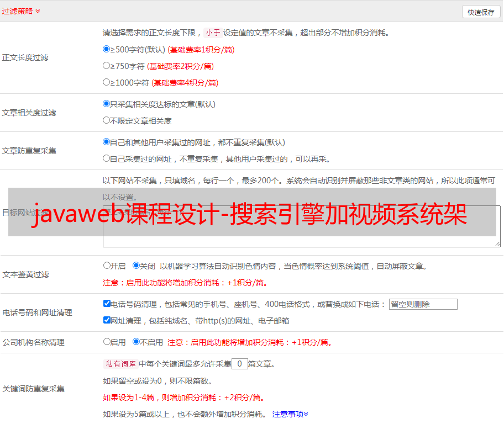Choose 只采集相关度达标的文章 radio button
The height and width of the screenshot is (424, 504).
(x=107, y=104)
